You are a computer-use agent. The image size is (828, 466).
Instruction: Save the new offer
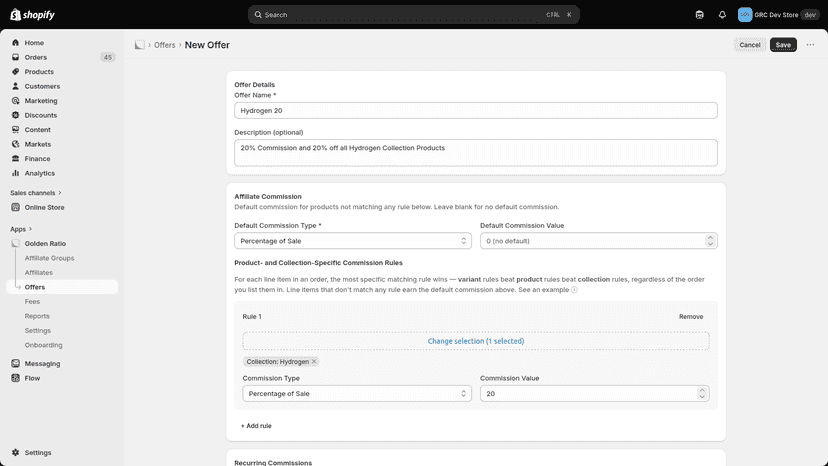coord(783,45)
